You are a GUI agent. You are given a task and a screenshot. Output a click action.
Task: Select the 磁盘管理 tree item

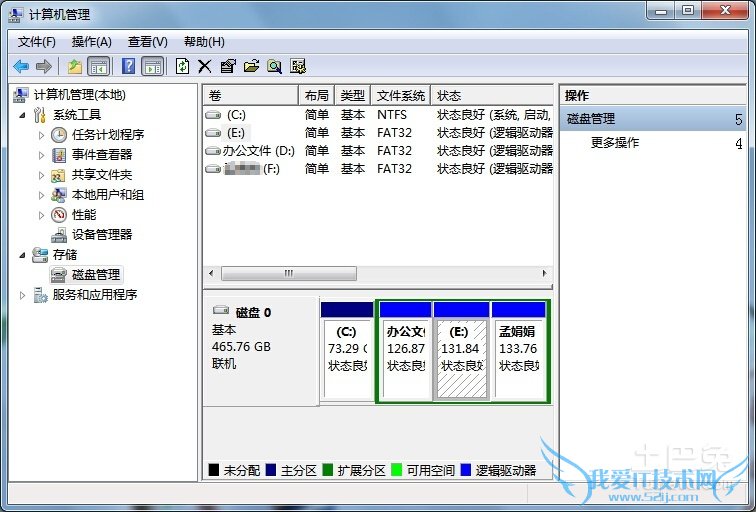point(96,275)
